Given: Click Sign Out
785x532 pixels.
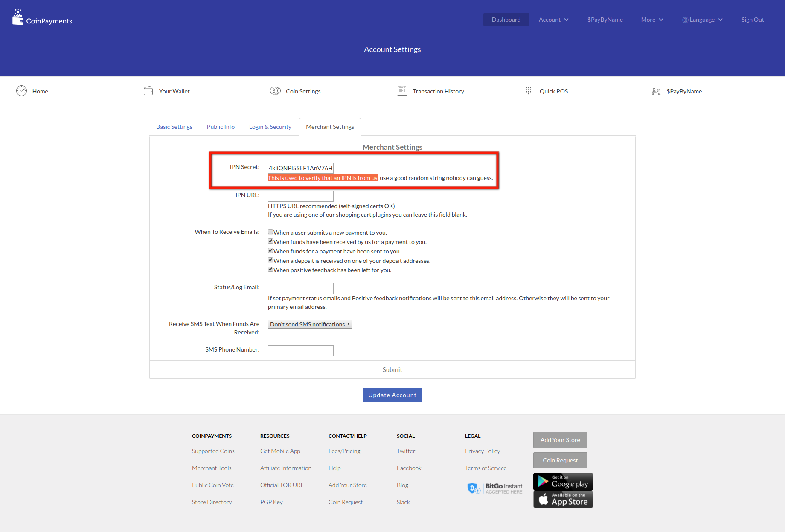Looking at the screenshot, I should point(753,20).
